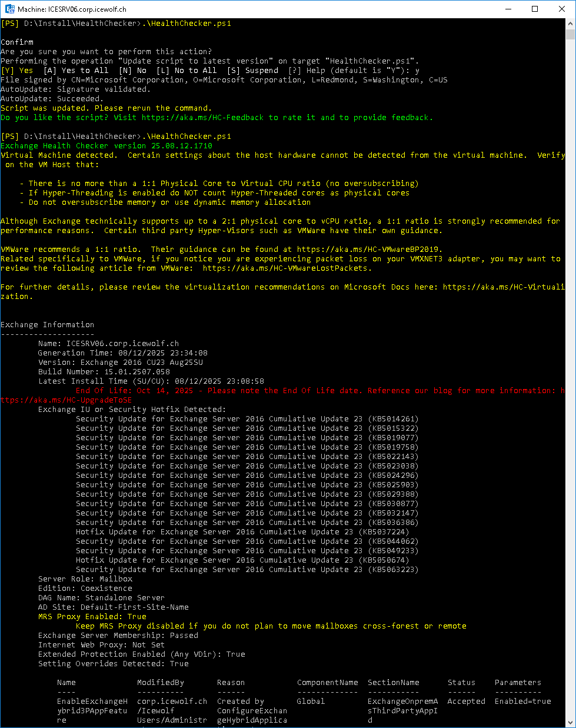Click 'Version: Exchange 2016 CU23 Aug25SU' line
This screenshot has height=728, width=576.
tap(120, 363)
